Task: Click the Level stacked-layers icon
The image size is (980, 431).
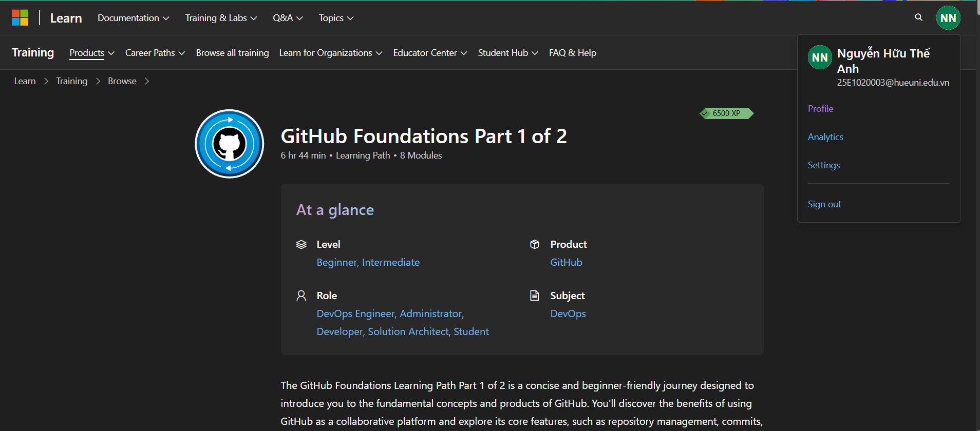Action: tap(301, 244)
